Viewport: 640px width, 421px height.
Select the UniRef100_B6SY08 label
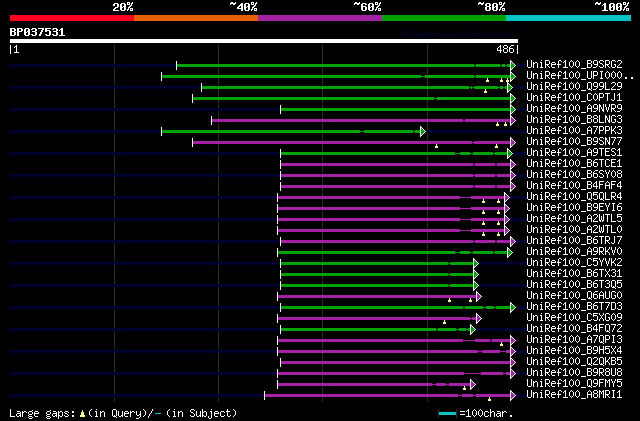(574, 175)
